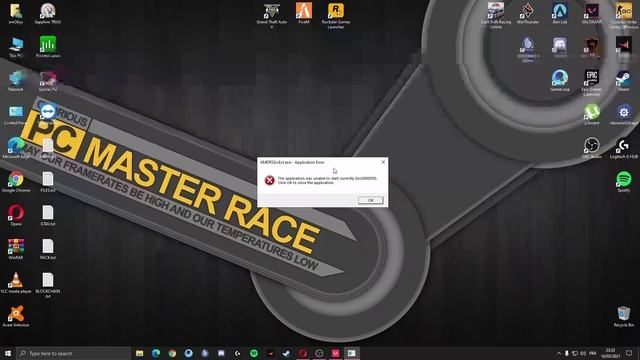Open the Grand Theft Auto V shortcut

pos(272,16)
